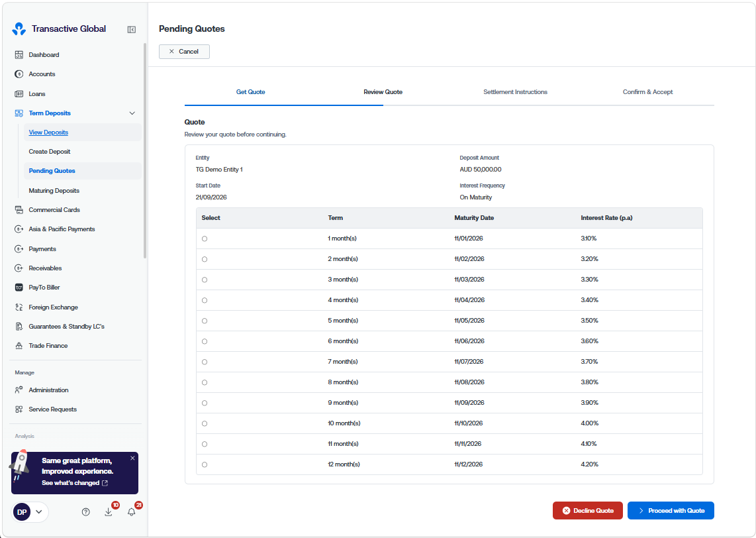Click the Trade Finance icon
This screenshot has width=756, height=538.
19,346
